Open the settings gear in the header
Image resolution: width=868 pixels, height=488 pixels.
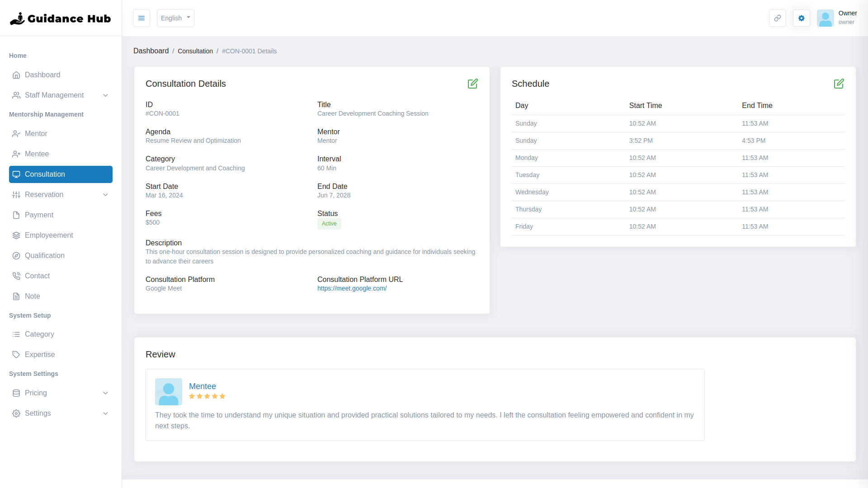click(x=802, y=18)
